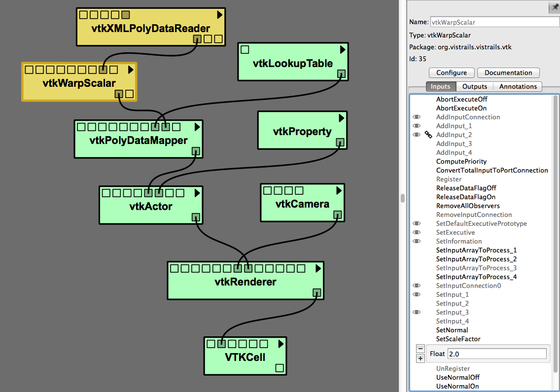This screenshot has width=560, height=392.
Task: Click the vtkProperty module's output port
Action: (340, 142)
